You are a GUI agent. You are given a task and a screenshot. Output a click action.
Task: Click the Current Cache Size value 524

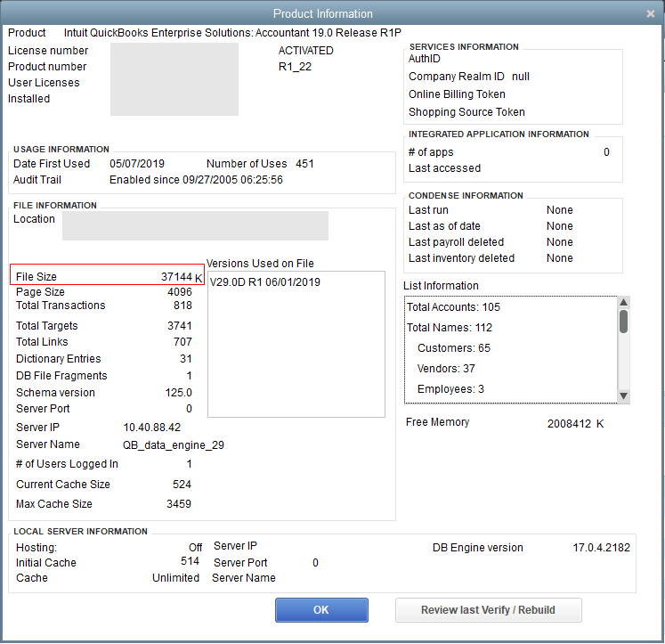[182, 485]
